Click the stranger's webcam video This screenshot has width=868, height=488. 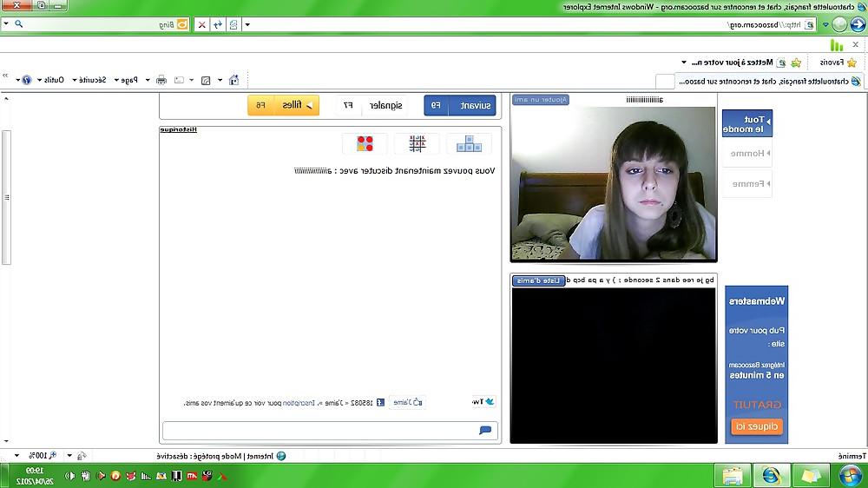pos(614,183)
